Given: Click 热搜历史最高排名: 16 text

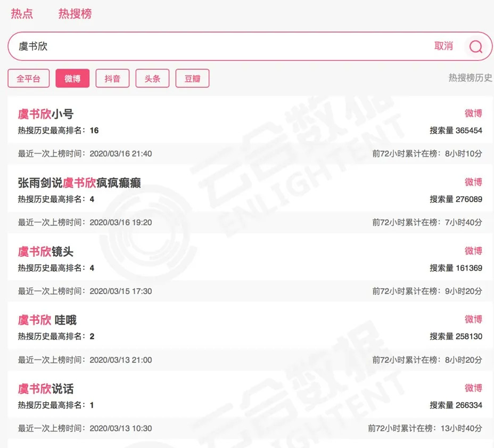Looking at the screenshot, I should pyautogui.click(x=58, y=130).
